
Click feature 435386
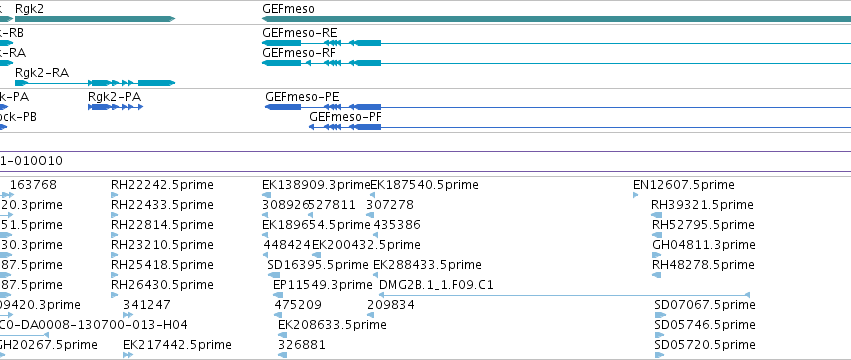397,225
